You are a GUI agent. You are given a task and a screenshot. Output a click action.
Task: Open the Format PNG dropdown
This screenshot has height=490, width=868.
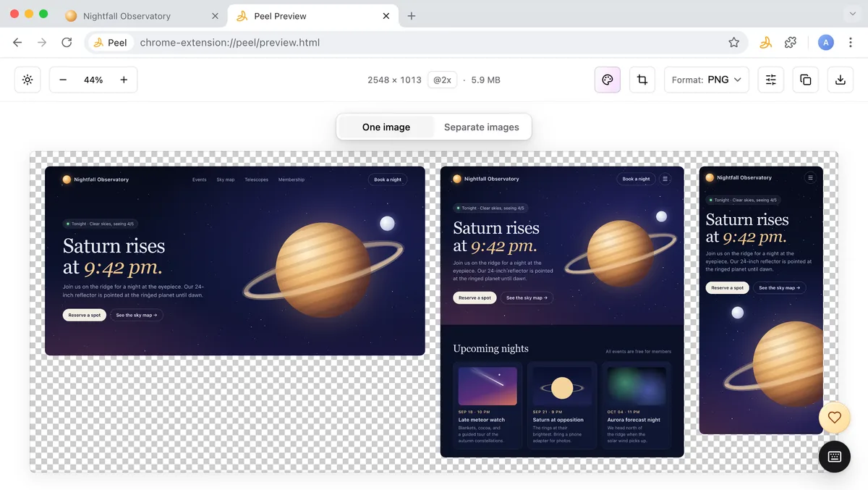click(706, 80)
